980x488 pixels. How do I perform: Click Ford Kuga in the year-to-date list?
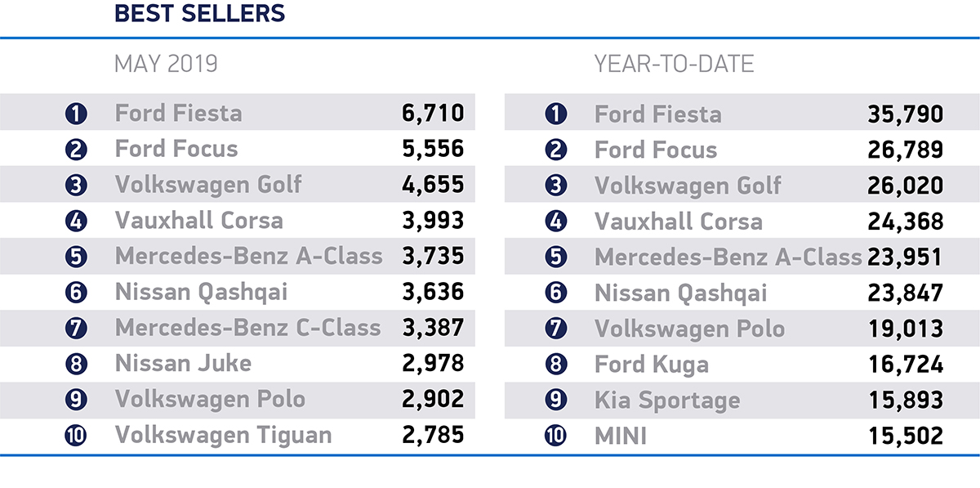coord(651,364)
